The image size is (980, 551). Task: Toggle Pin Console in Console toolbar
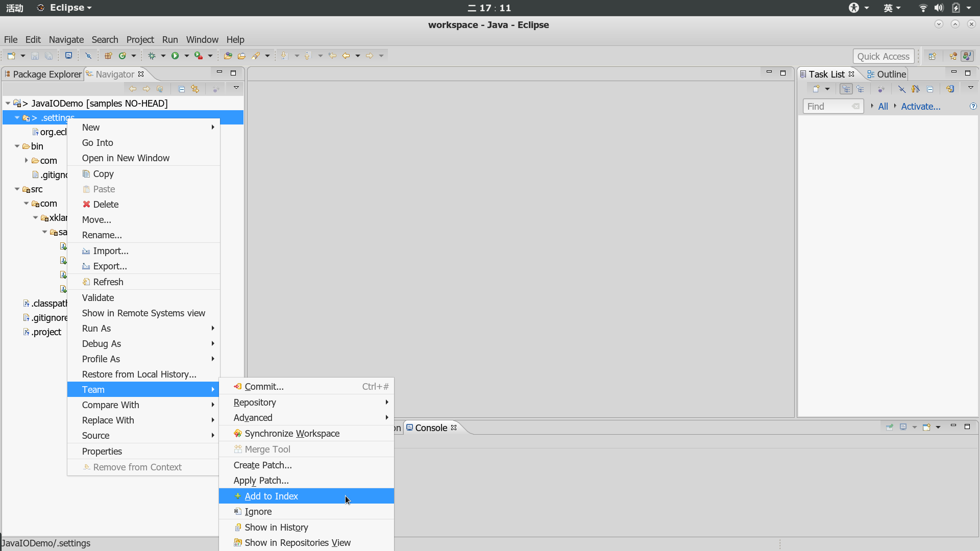(x=889, y=427)
